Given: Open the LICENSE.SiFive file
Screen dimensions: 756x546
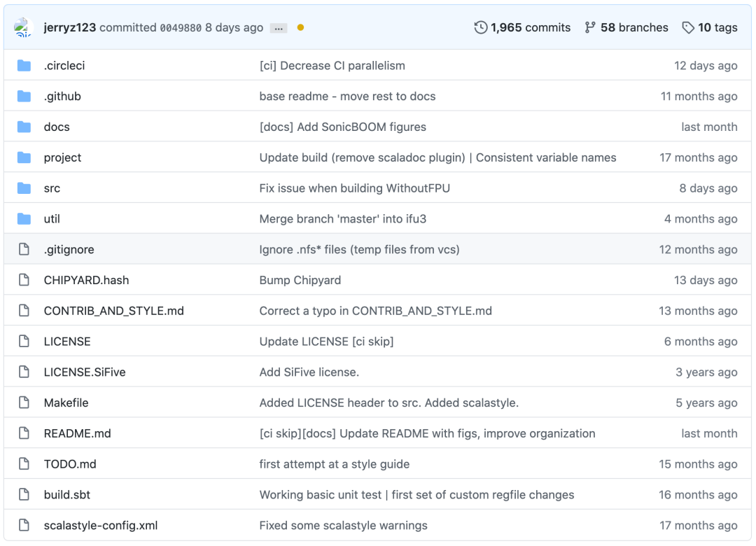Looking at the screenshot, I should (85, 372).
